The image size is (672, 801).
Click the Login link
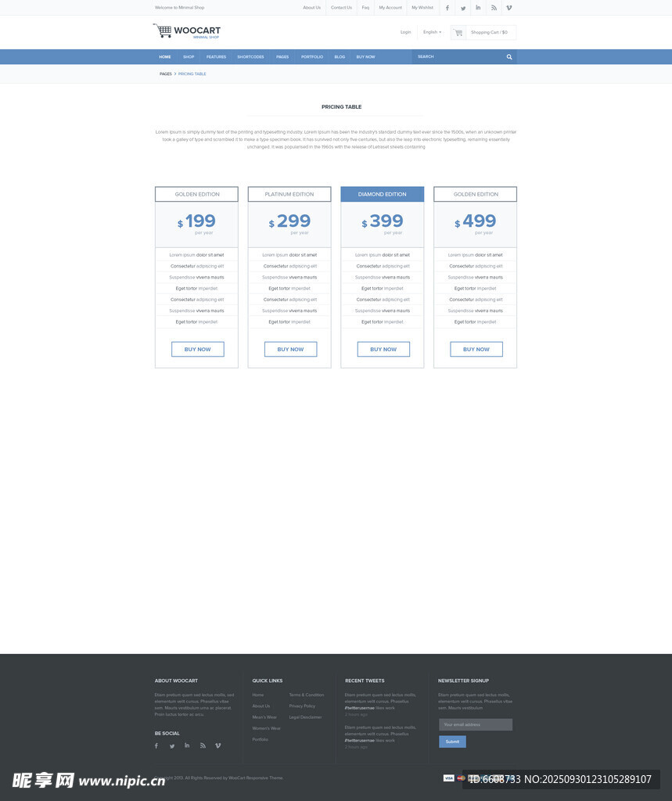coord(405,32)
